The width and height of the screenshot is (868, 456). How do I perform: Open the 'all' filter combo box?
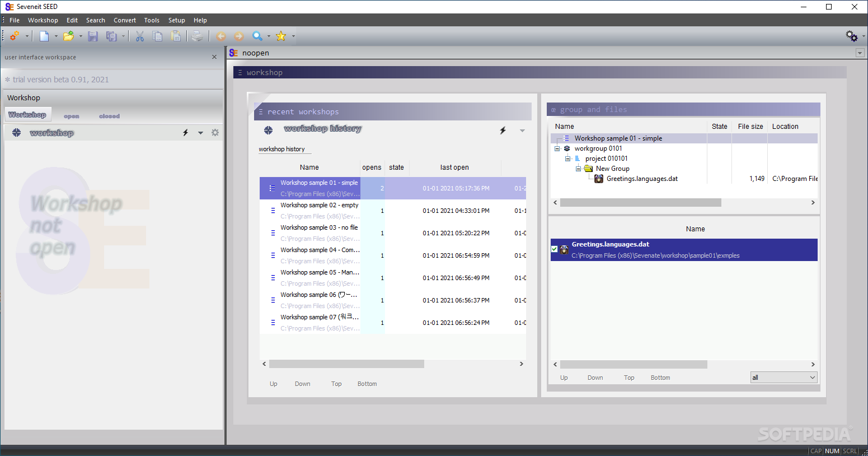point(783,378)
